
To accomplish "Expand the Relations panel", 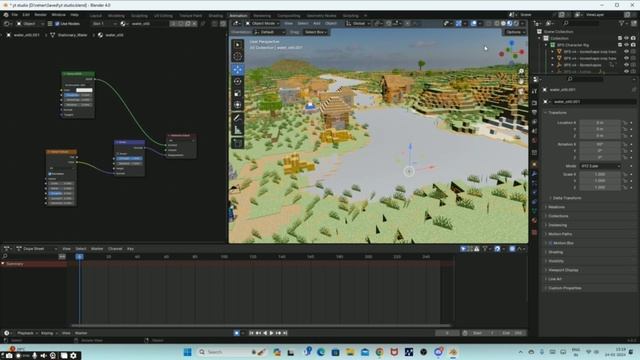I will (x=556, y=207).
